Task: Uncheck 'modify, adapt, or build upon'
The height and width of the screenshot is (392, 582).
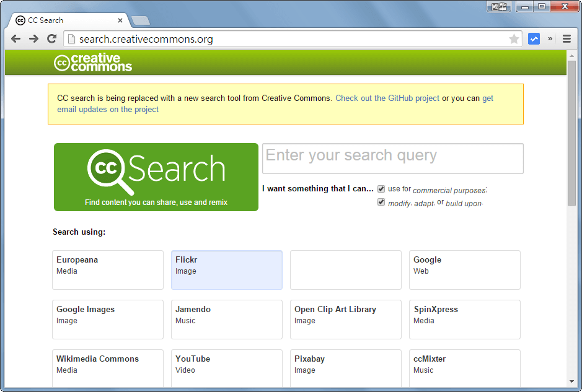Action: tap(381, 202)
